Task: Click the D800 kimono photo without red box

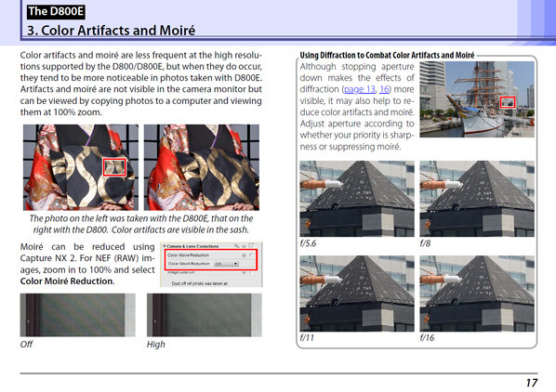Action: tap(202, 167)
